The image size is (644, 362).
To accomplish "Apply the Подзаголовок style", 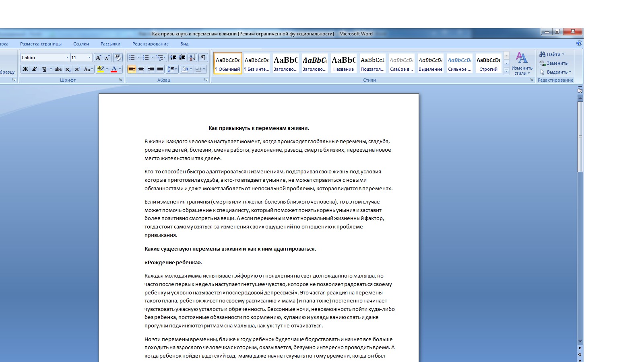I will (373, 64).
